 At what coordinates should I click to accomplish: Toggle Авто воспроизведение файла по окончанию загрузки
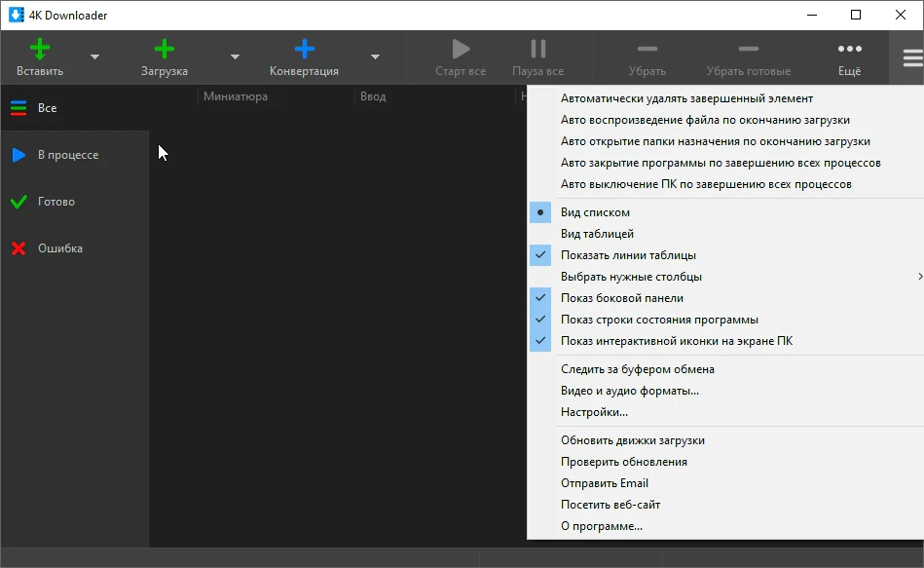726,120
